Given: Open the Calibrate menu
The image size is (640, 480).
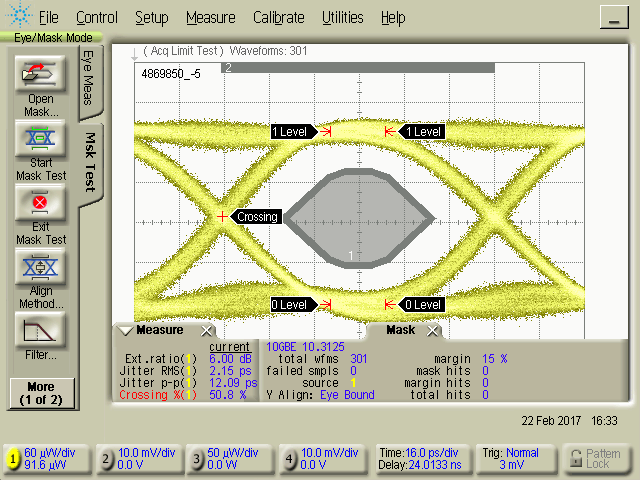Looking at the screenshot, I should click(x=280, y=18).
